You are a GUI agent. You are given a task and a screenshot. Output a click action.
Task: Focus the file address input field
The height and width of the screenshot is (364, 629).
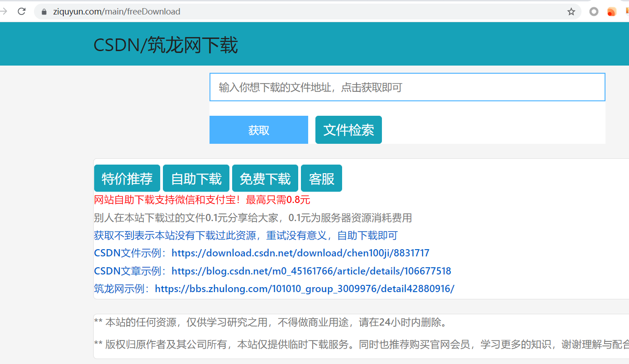(407, 87)
